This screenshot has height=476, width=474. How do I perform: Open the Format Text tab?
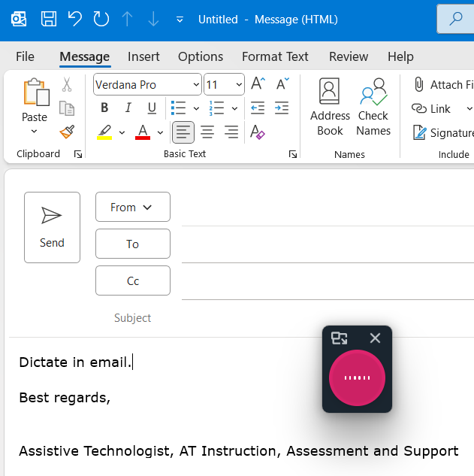[275, 56]
